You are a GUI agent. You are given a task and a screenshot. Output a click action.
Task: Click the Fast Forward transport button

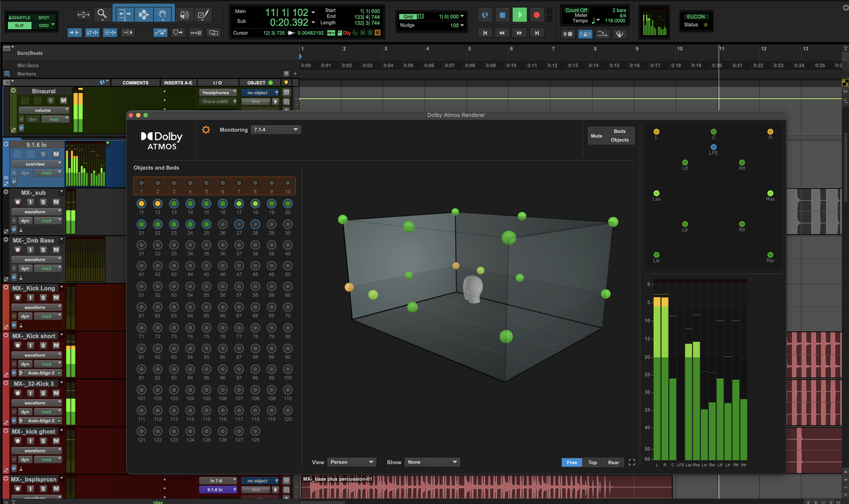pyautogui.click(x=519, y=33)
